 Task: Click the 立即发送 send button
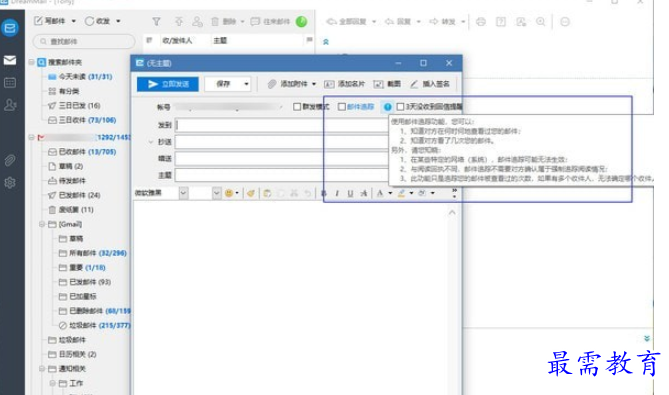pyautogui.click(x=168, y=84)
